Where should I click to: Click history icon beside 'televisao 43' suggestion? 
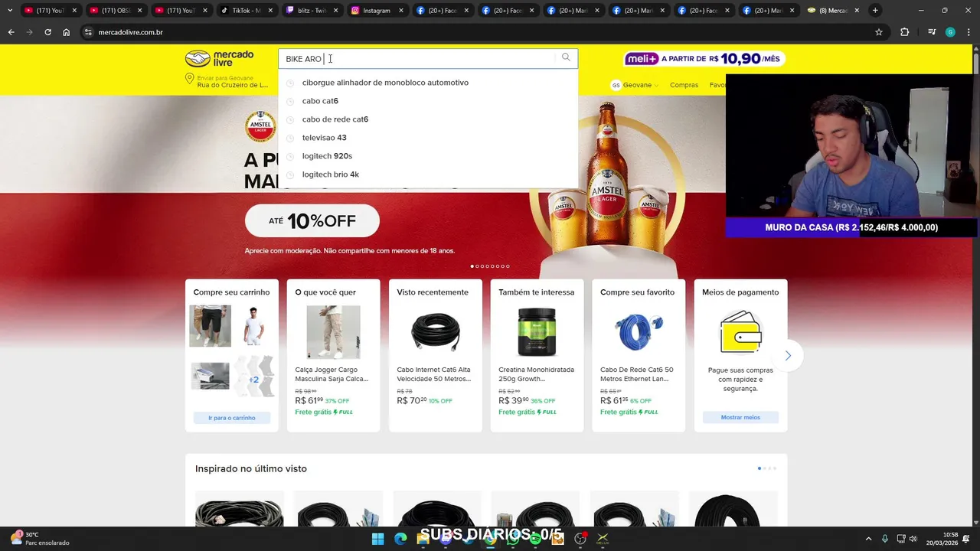(290, 138)
